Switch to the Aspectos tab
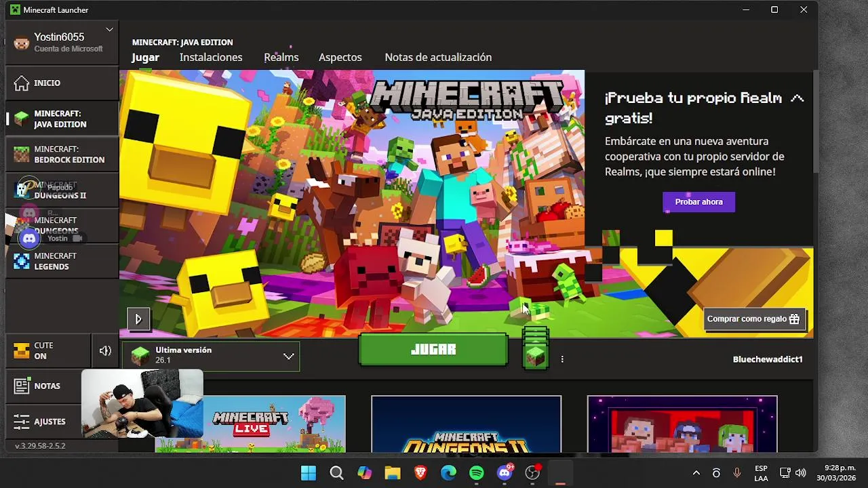 tap(340, 58)
